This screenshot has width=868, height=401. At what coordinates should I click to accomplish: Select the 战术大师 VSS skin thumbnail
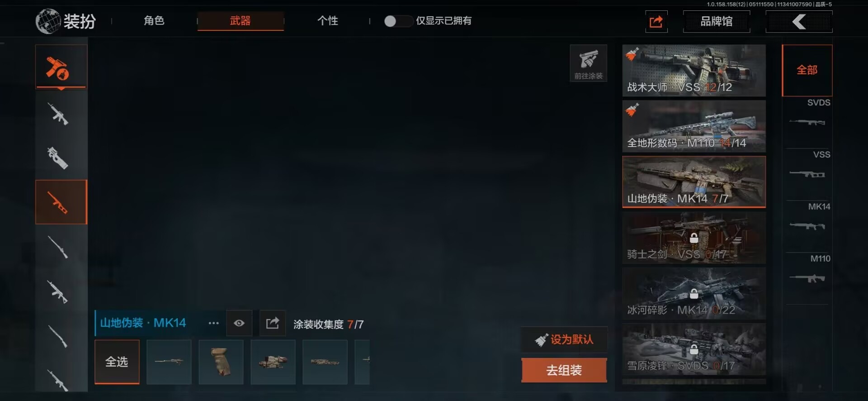694,71
